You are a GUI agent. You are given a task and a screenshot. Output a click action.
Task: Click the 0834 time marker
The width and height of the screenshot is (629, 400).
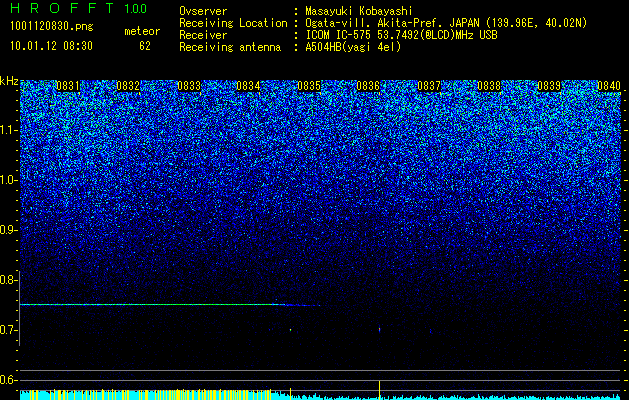[x=248, y=86]
